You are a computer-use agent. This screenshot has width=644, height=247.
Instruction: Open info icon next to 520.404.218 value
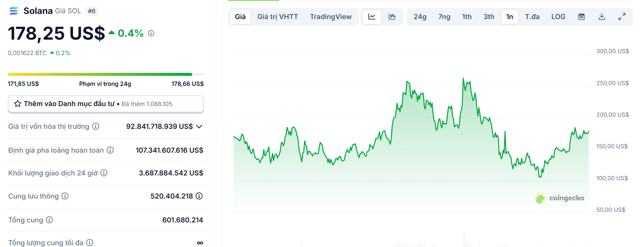(x=199, y=196)
